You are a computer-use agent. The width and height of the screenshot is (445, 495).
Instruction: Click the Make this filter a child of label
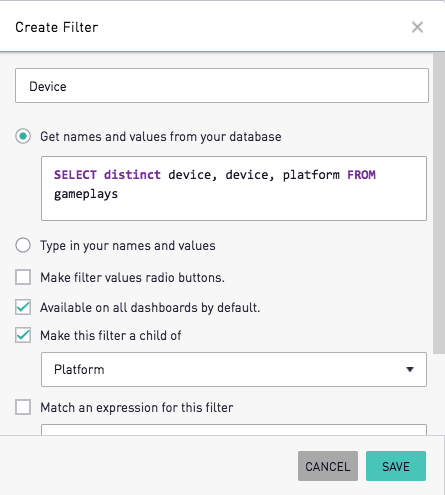[111, 335]
